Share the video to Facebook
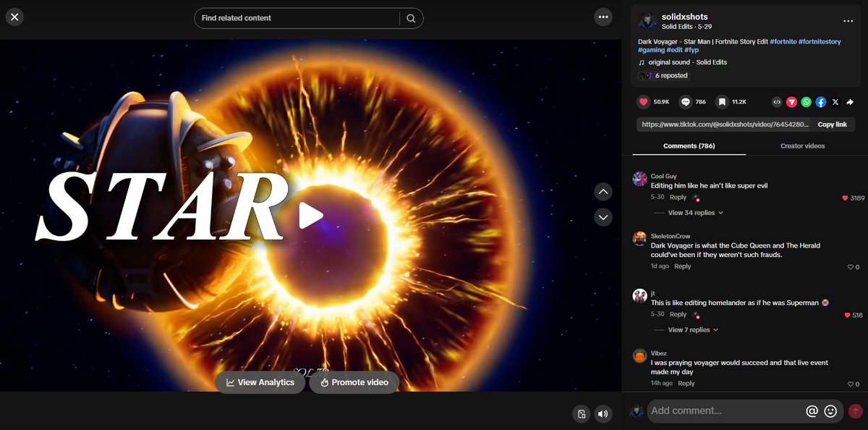 821,102
